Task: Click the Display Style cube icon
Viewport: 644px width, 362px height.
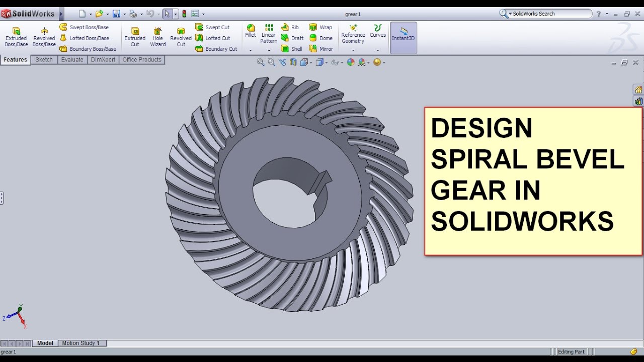Action: tap(319, 62)
